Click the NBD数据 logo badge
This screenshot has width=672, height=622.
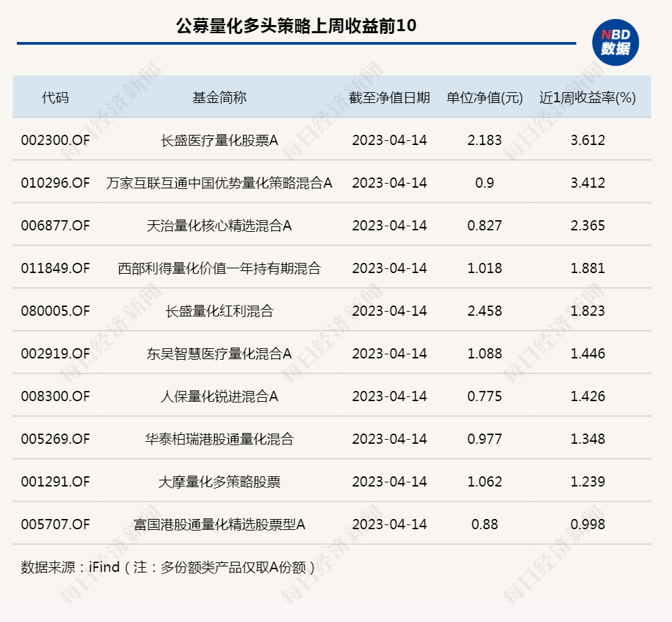pos(615,43)
